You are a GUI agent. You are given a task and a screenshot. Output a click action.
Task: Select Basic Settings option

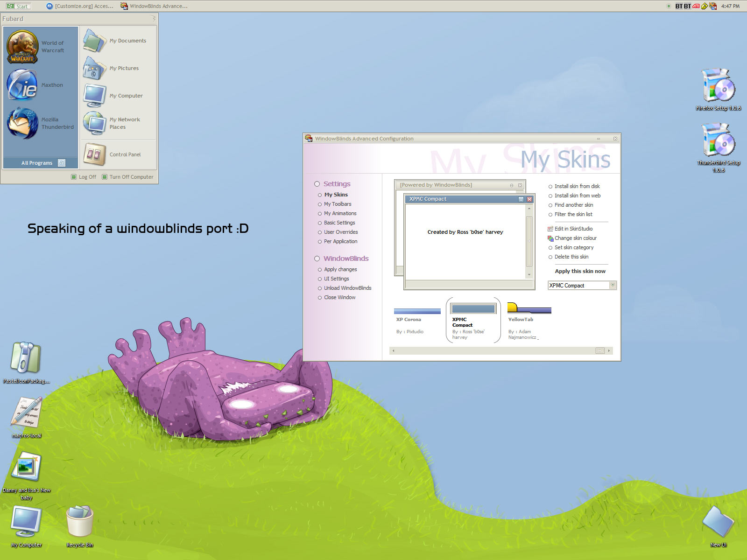pos(339,223)
